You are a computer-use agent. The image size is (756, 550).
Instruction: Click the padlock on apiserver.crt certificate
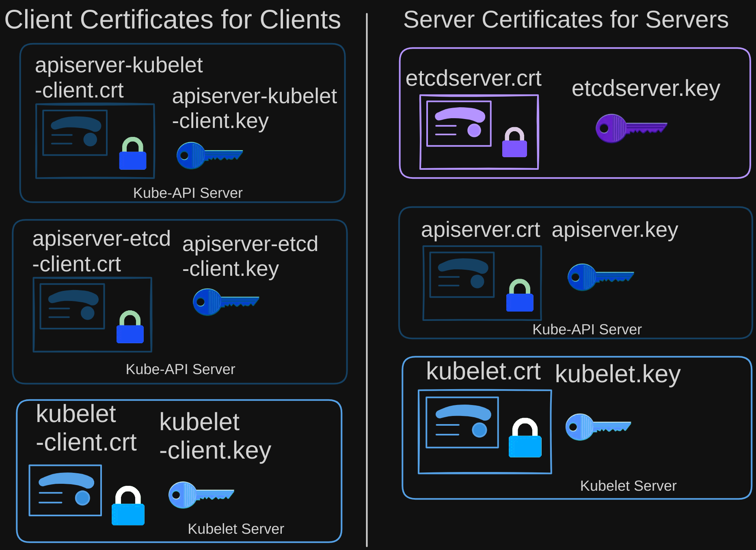click(520, 295)
